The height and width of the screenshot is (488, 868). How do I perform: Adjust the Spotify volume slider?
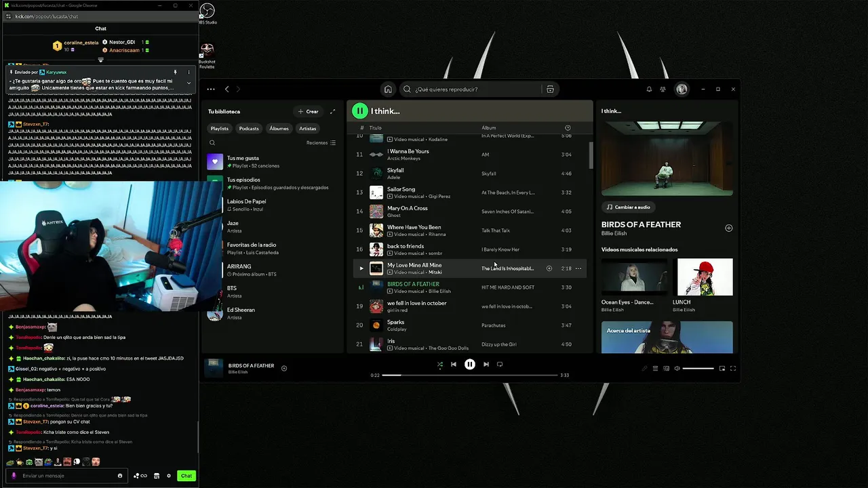coord(698,368)
